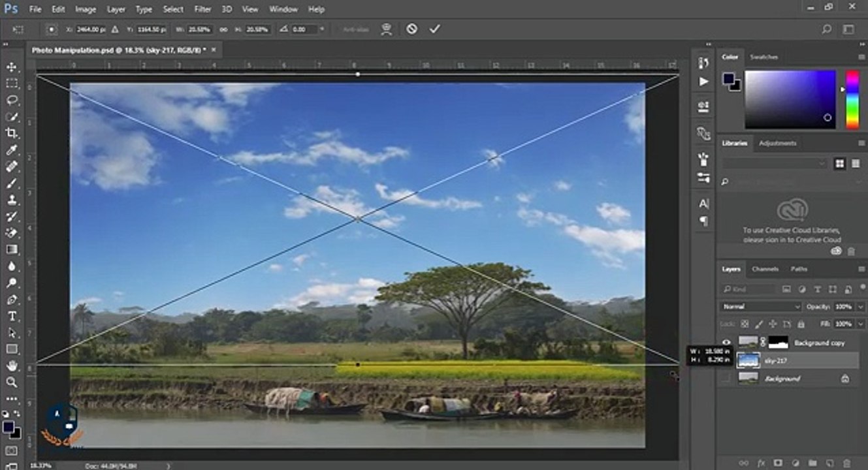Select the Spot Healing Brush tool
The width and height of the screenshot is (868, 470).
pyautogui.click(x=12, y=166)
